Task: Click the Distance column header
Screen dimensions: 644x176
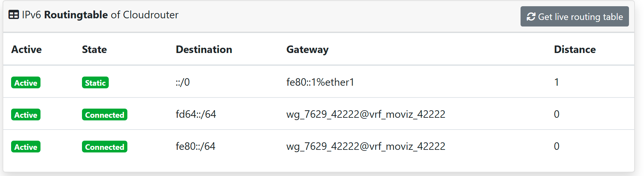Action: click(x=575, y=49)
